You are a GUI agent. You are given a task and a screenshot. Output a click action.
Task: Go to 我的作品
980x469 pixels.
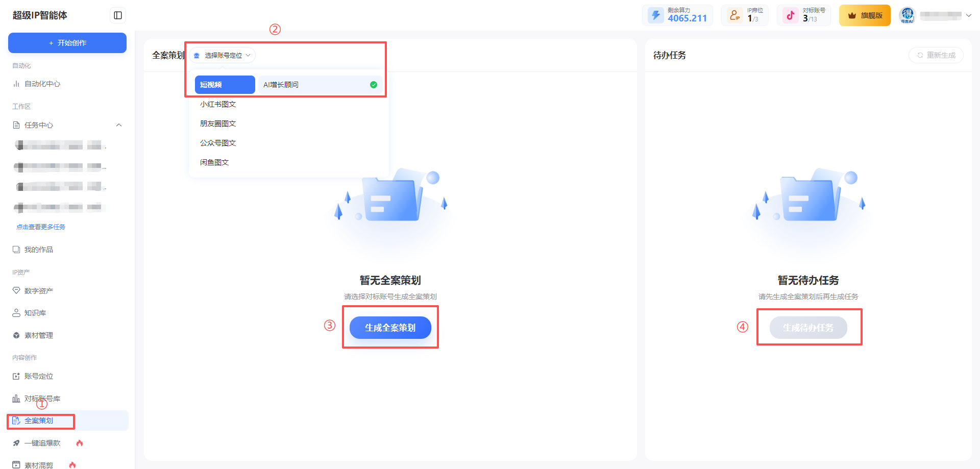tap(67, 250)
